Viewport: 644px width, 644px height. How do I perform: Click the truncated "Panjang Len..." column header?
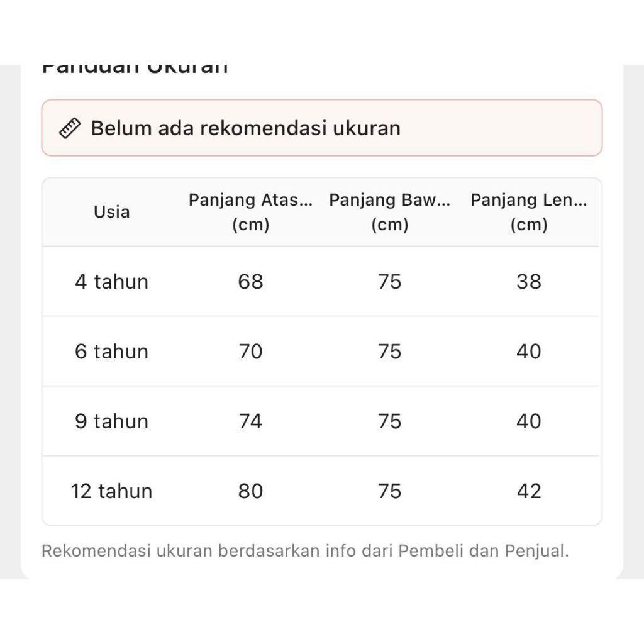point(529,212)
